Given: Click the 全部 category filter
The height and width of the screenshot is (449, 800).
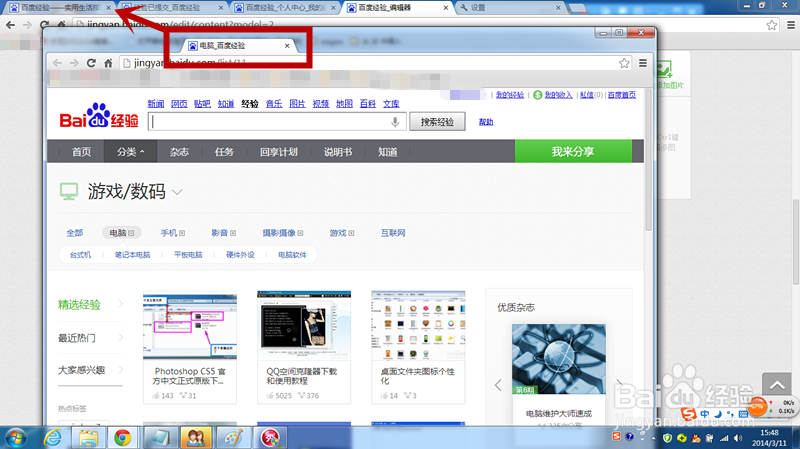Looking at the screenshot, I should coord(74,233).
